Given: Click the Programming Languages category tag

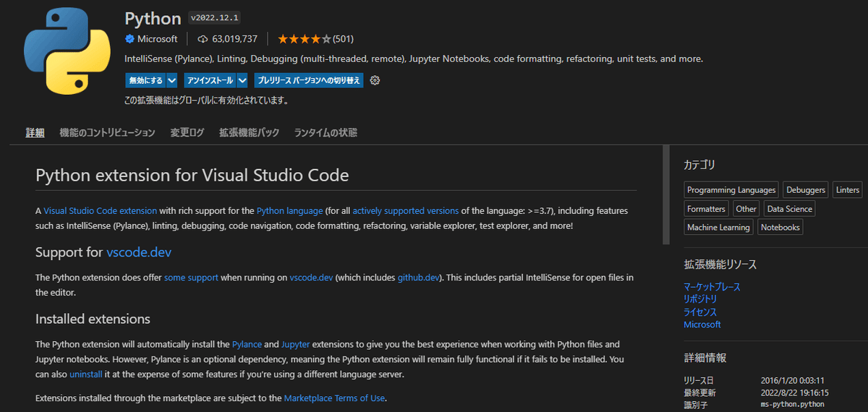Looking at the screenshot, I should pos(731,190).
